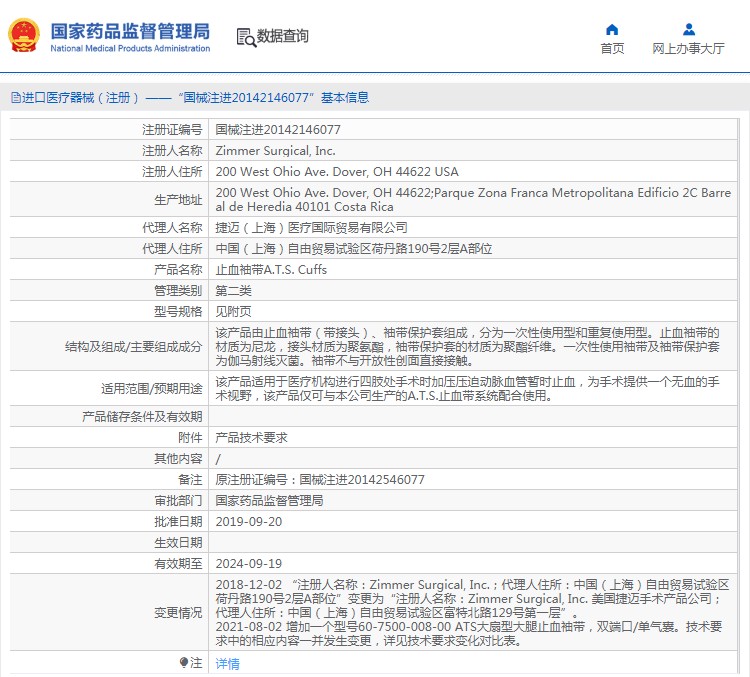The width and height of the screenshot is (750, 677).
Task: Click the address 200 West Ohio Ave. Dover, OH 44622 USA
Action: tap(337, 172)
